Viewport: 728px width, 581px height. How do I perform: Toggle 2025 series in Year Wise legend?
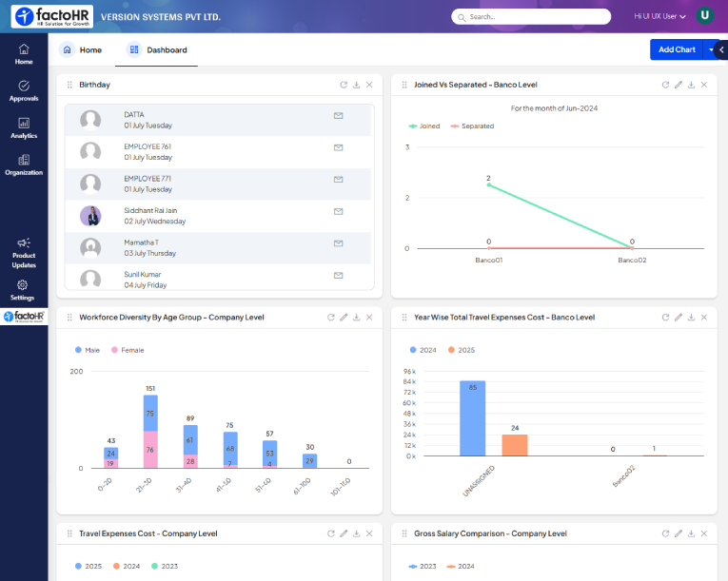pyautogui.click(x=461, y=350)
